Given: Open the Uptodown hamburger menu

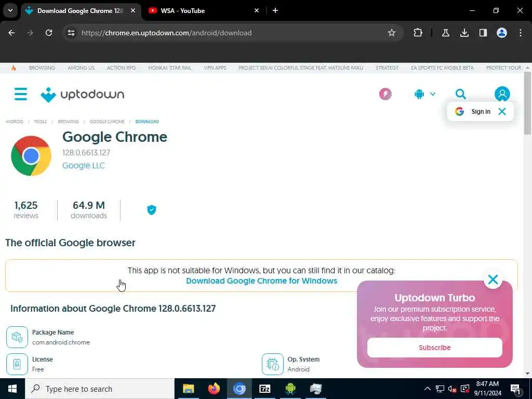Looking at the screenshot, I should click(21, 94).
